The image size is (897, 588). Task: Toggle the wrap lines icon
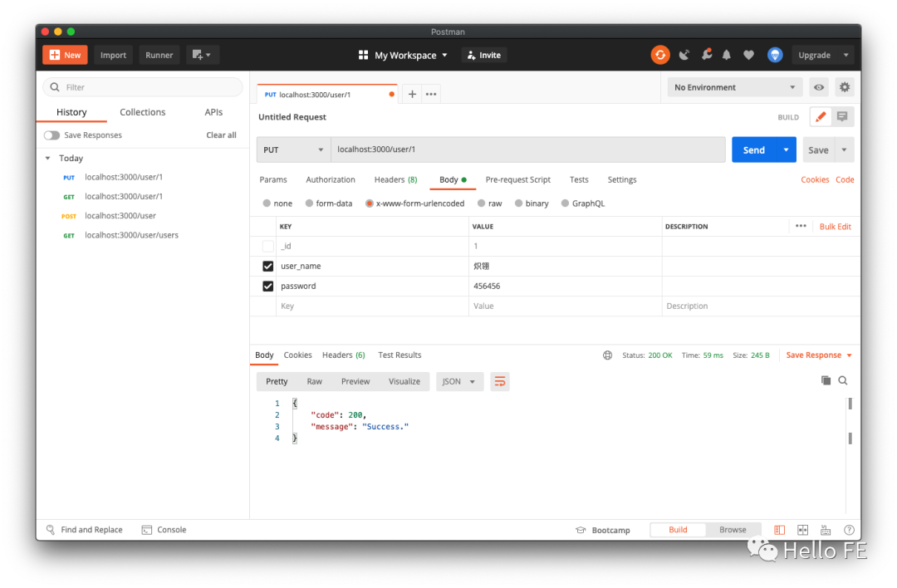499,381
